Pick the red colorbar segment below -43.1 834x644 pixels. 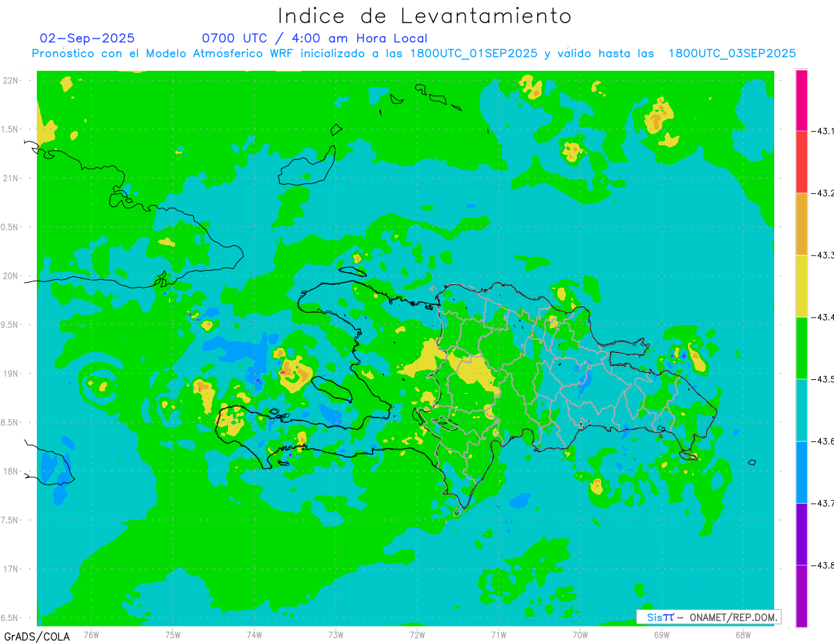pos(801,162)
